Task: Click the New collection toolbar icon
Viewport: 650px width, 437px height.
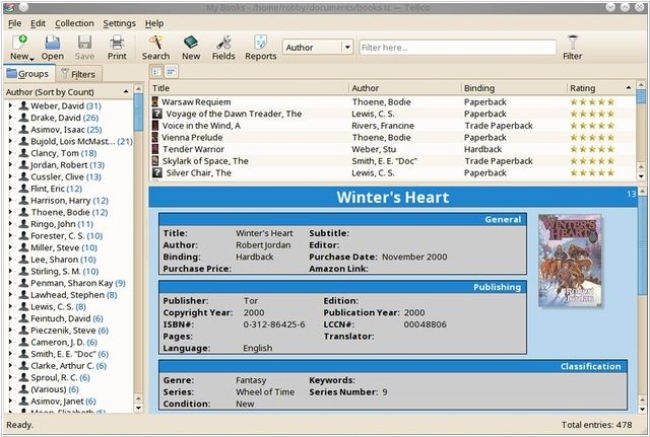Action: point(20,43)
